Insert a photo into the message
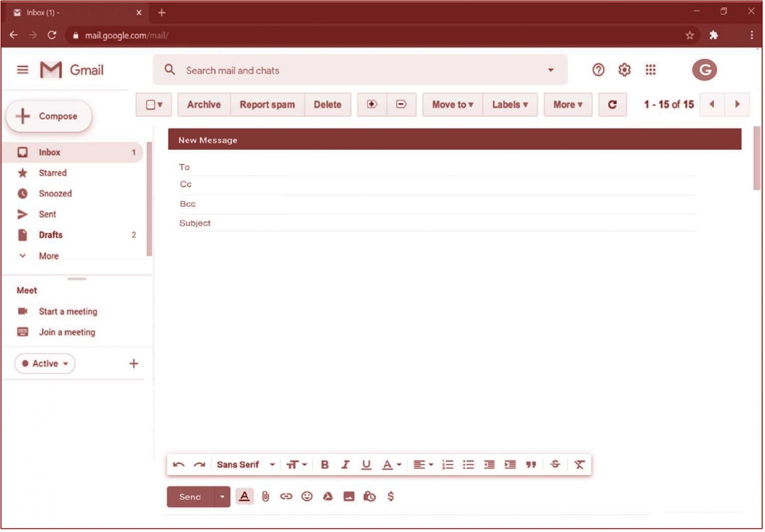Viewport: 765px width, 532px height. point(349,497)
